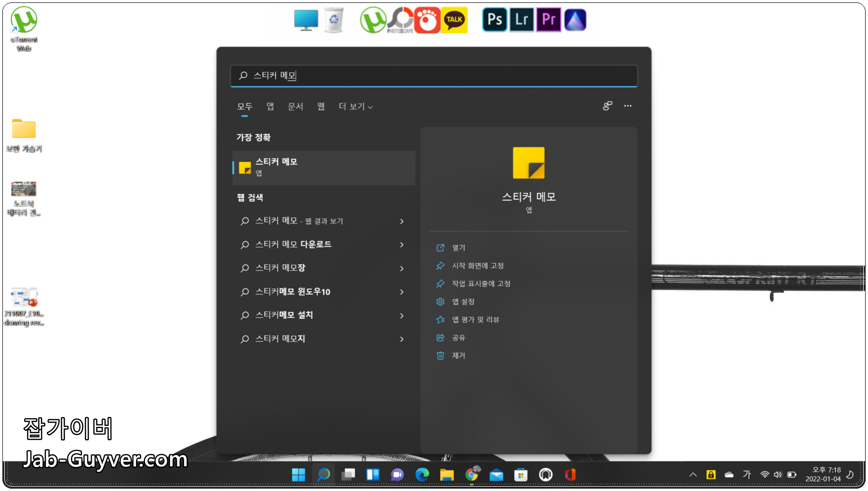Viewport: 868px width, 491px height.
Task: Open Premiere Pro from the desktop
Action: (x=548, y=19)
